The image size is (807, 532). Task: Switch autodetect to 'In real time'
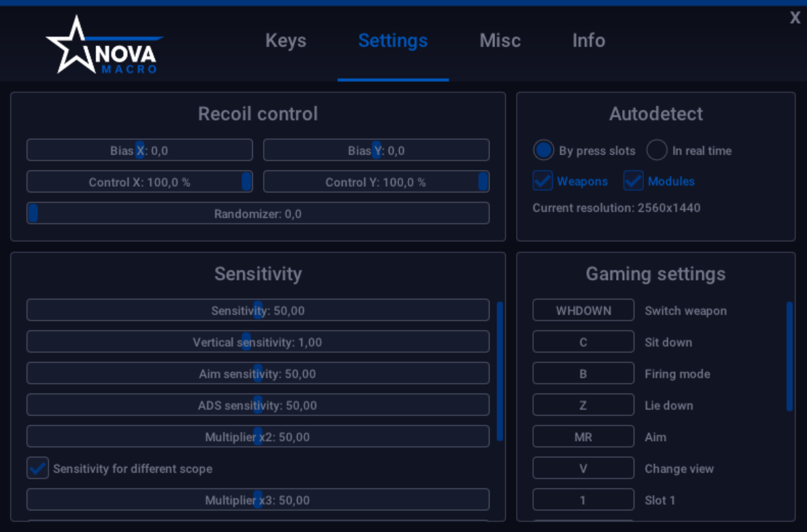(x=657, y=150)
